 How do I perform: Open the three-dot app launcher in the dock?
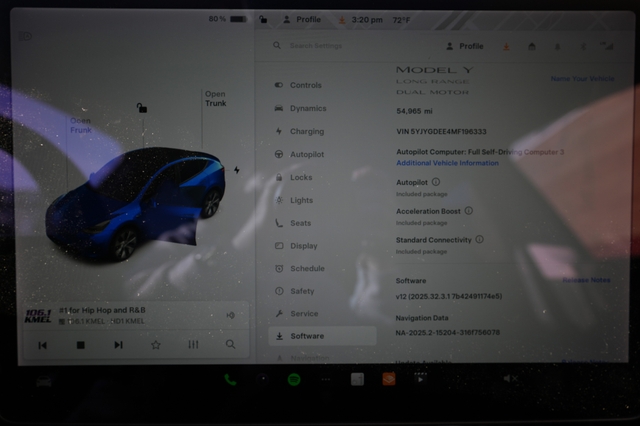point(326,379)
